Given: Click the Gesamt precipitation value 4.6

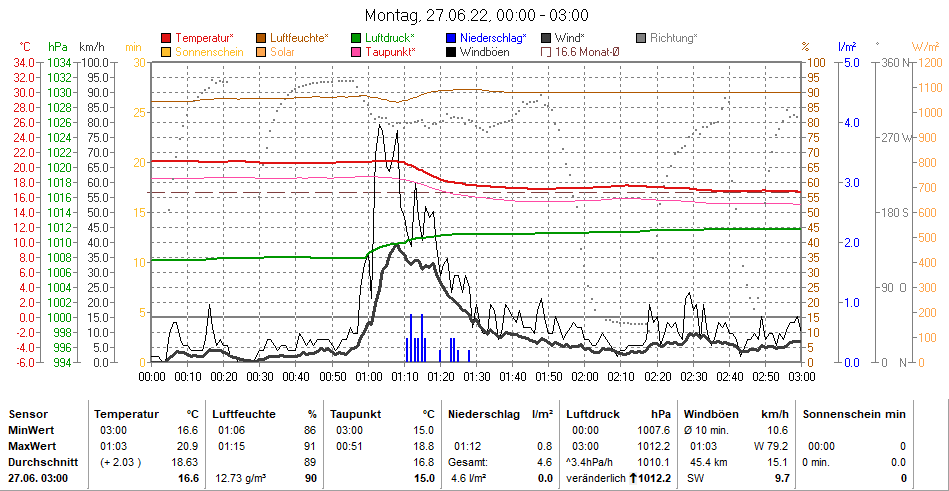Looking at the screenshot, I should (545, 462).
